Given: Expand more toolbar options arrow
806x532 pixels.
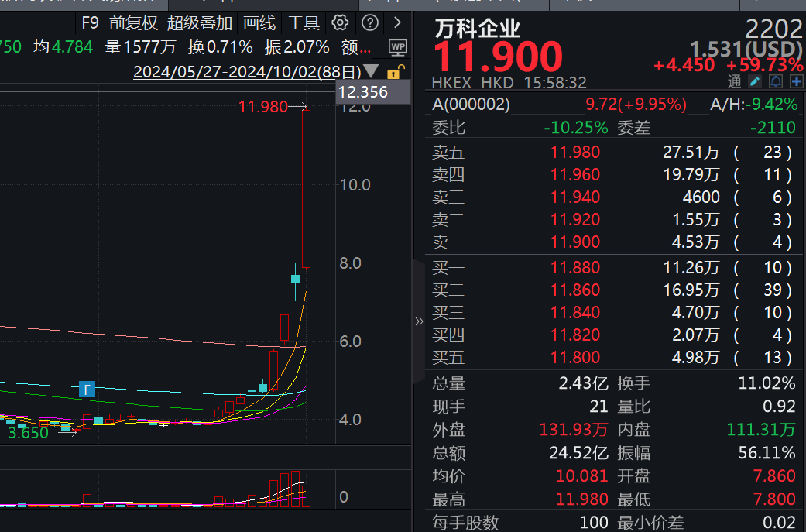Looking at the screenshot, I should [397, 22].
